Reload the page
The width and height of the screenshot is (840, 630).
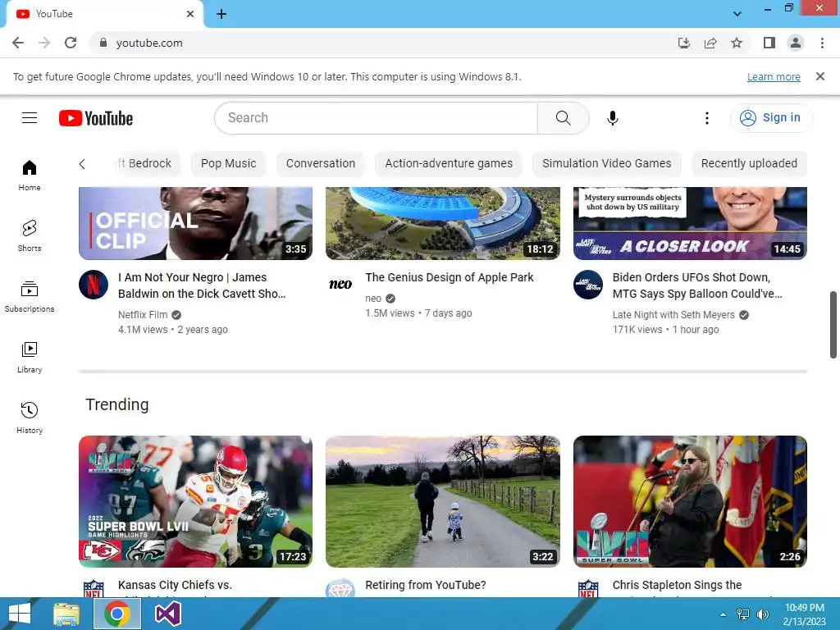71,43
